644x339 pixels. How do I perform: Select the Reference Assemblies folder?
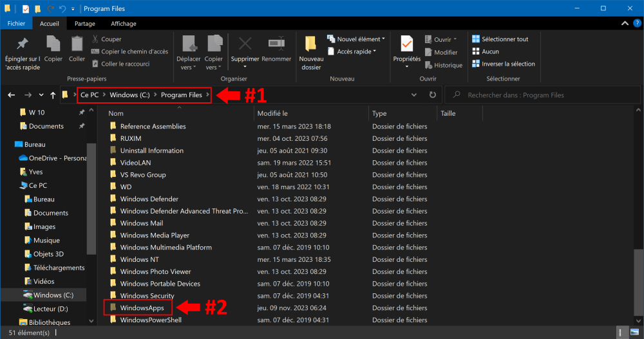click(x=153, y=127)
